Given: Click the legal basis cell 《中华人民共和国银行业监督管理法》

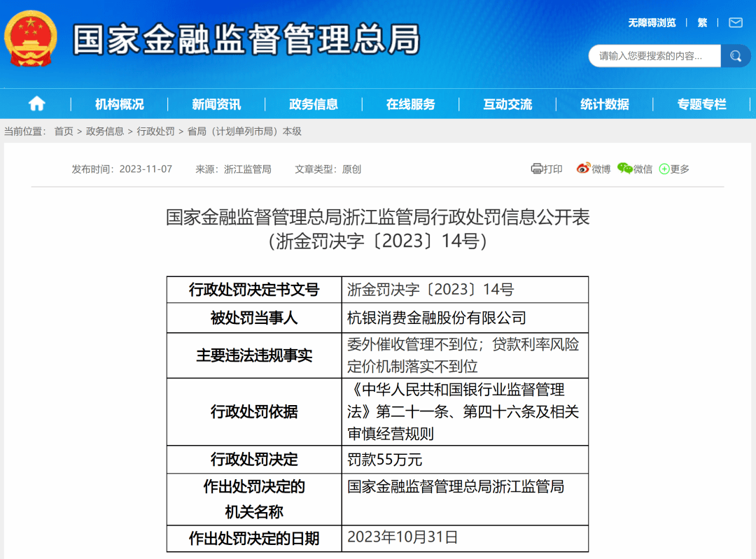Looking at the screenshot, I should [x=465, y=411].
